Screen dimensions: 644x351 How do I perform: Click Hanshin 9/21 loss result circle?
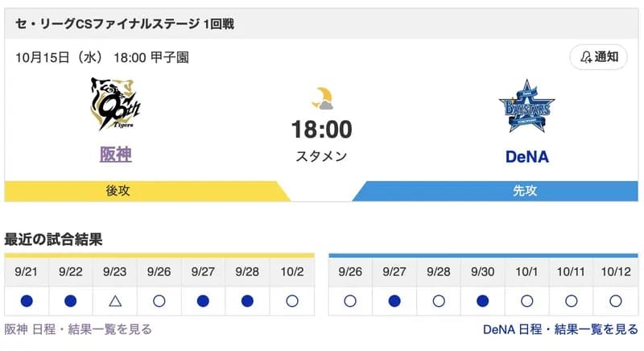27,301
